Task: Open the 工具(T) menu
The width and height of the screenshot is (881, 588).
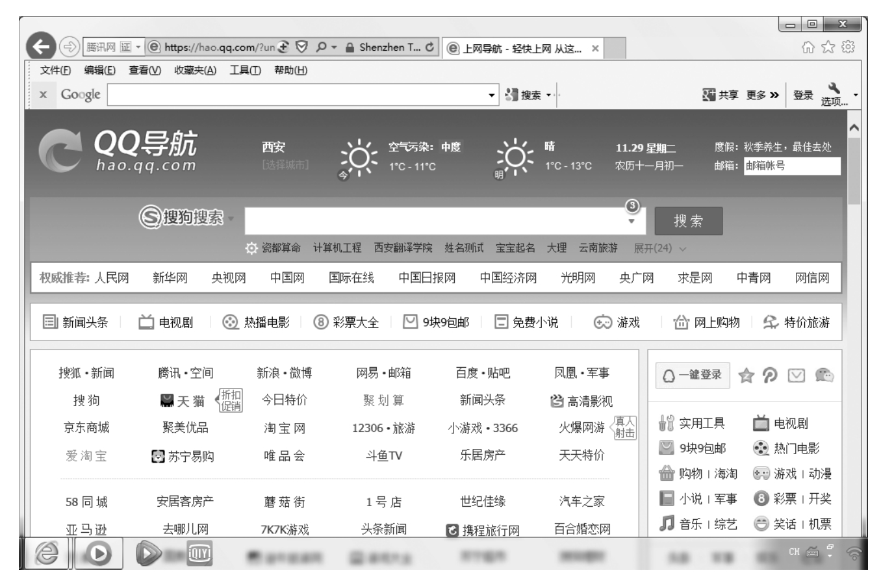Action: point(245,70)
